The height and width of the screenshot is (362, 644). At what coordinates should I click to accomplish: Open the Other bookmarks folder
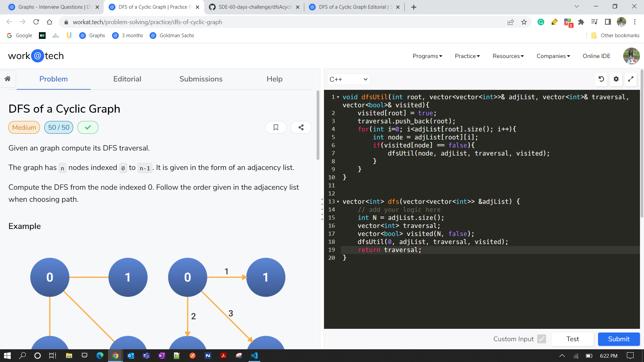point(615,36)
